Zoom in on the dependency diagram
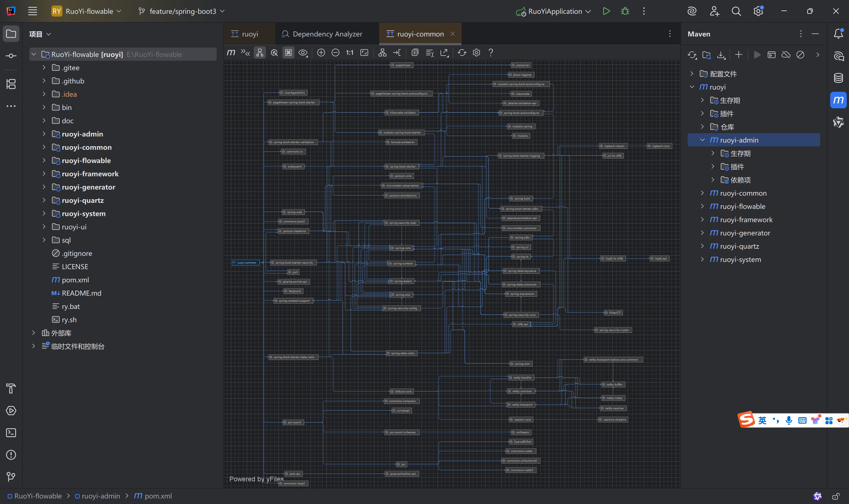This screenshot has height=504, width=849. click(321, 53)
